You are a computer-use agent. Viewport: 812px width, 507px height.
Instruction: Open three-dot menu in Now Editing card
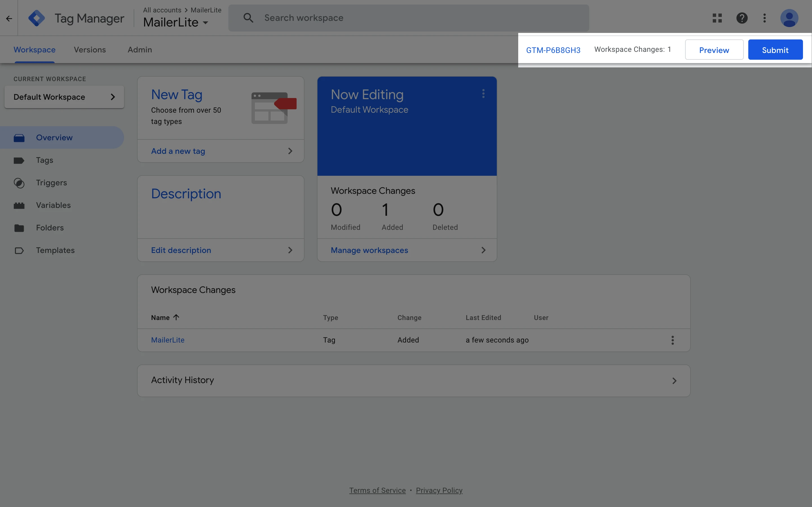(483, 94)
